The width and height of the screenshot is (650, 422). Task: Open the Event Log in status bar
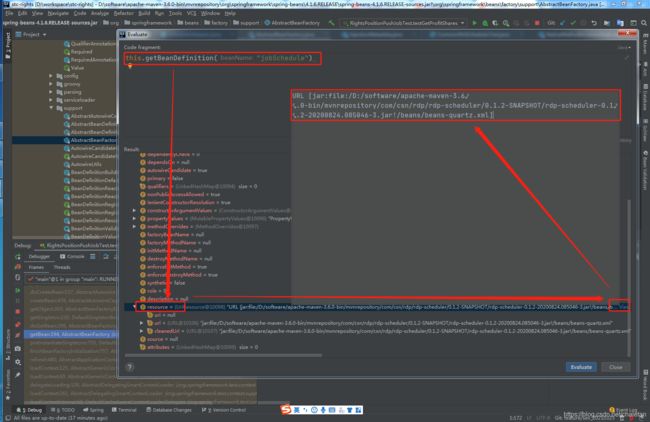click(x=623, y=410)
